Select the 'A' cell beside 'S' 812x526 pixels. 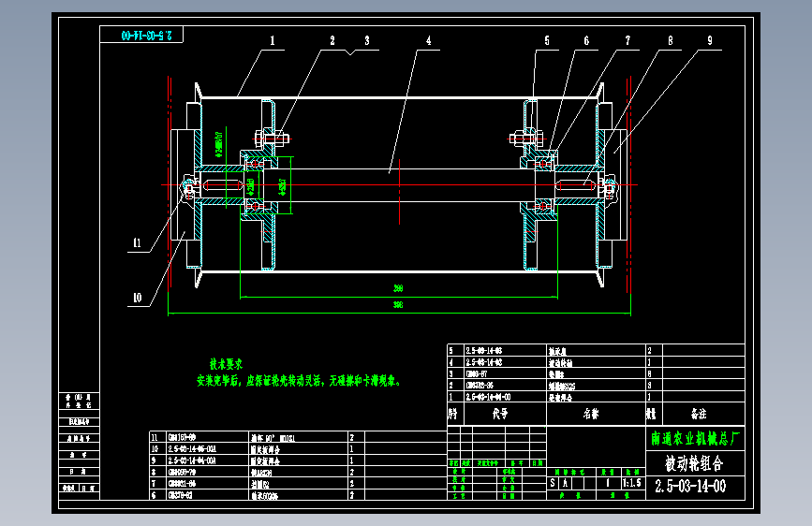(x=565, y=483)
